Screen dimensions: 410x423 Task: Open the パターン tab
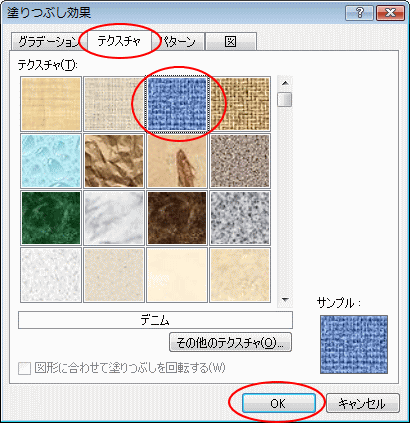[179, 42]
